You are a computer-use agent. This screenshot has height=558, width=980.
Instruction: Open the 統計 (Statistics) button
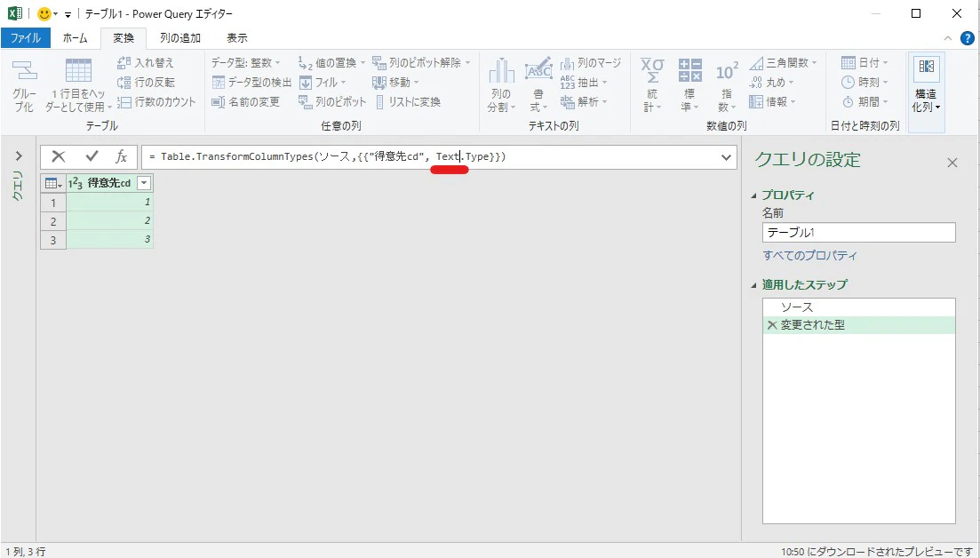tap(652, 85)
